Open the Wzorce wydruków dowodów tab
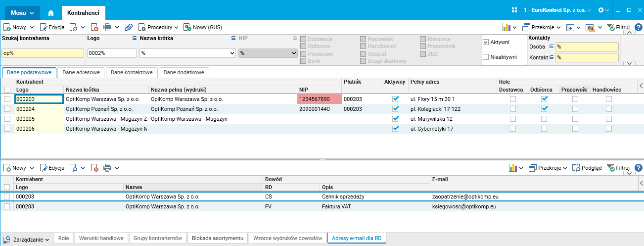This screenshot has height=246, width=644. 287,238
